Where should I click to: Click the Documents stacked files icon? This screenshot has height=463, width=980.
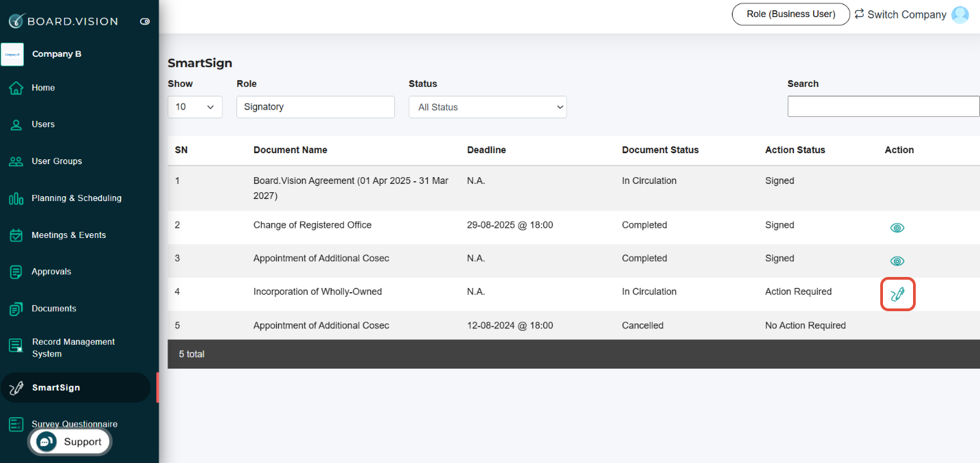[x=16, y=309]
